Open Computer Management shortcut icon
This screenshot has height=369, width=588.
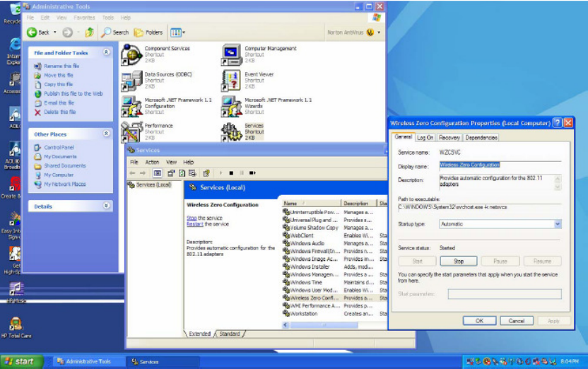pyautogui.click(x=232, y=54)
